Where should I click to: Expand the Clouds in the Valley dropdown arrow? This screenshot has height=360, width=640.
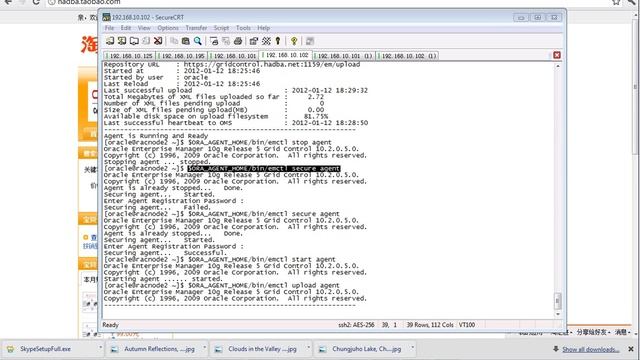(309, 348)
